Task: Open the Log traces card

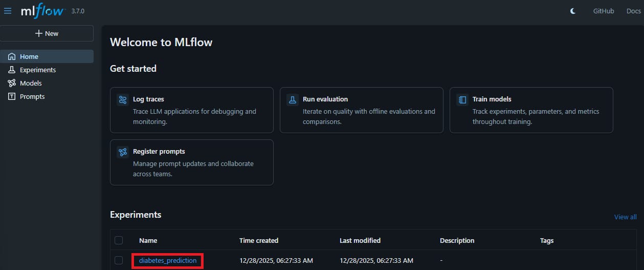Action: (x=192, y=110)
